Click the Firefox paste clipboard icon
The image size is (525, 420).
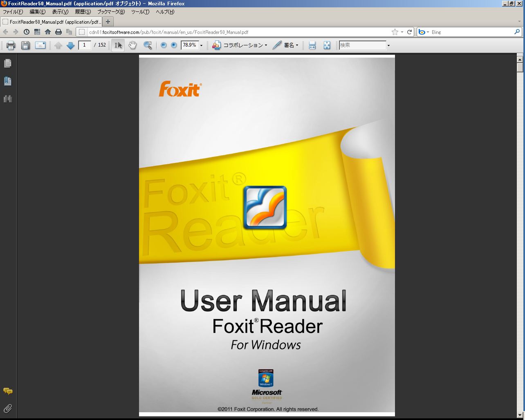click(69, 32)
